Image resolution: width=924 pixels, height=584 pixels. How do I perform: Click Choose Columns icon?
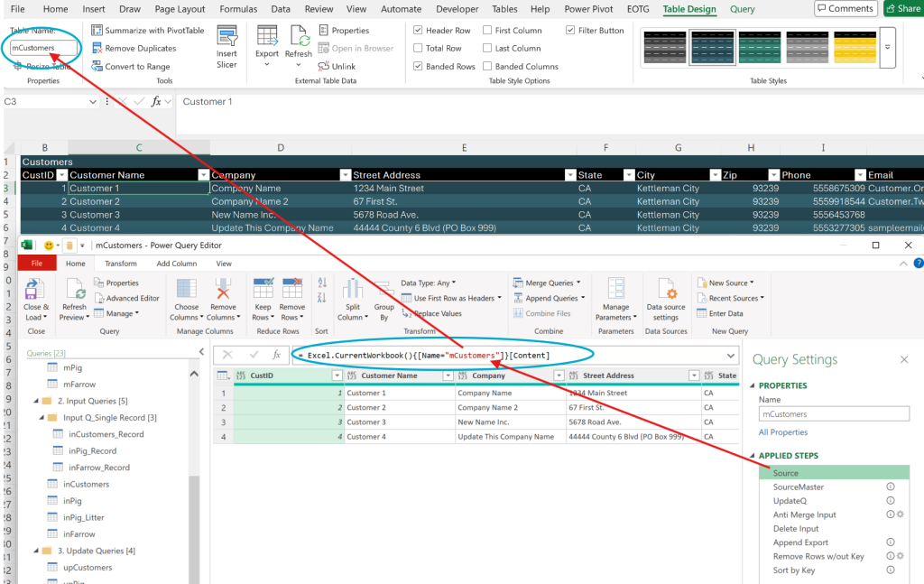(x=186, y=290)
